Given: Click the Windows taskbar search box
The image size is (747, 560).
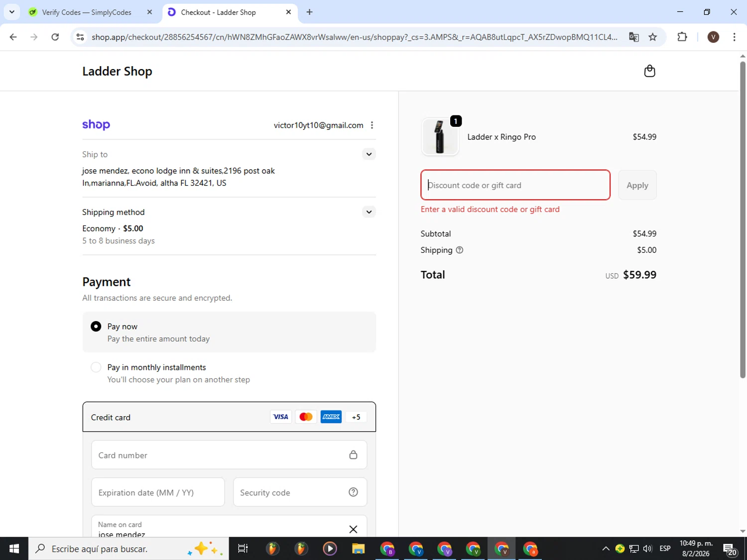Looking at the screenshot, I should [x=128, y=549].
